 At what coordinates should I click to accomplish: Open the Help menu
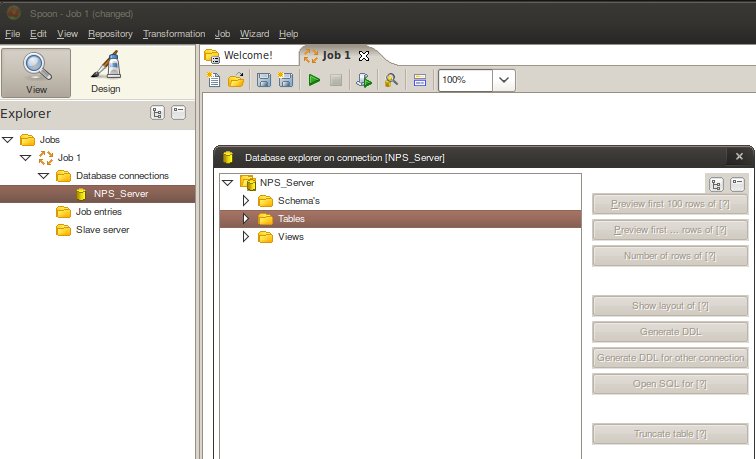(288, 34)
